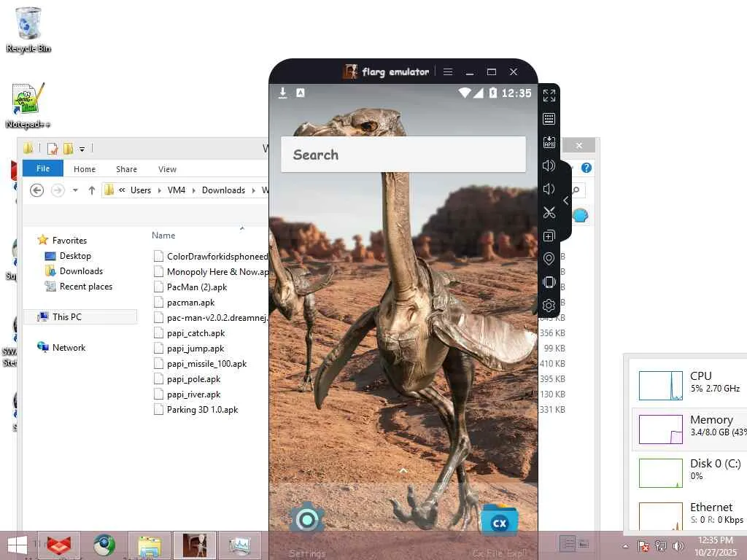Open the multi-instance plus icon

pos(549,236)
